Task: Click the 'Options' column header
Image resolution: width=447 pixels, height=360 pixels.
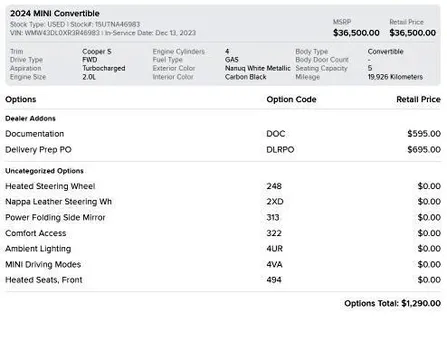Action: (21, 99)
